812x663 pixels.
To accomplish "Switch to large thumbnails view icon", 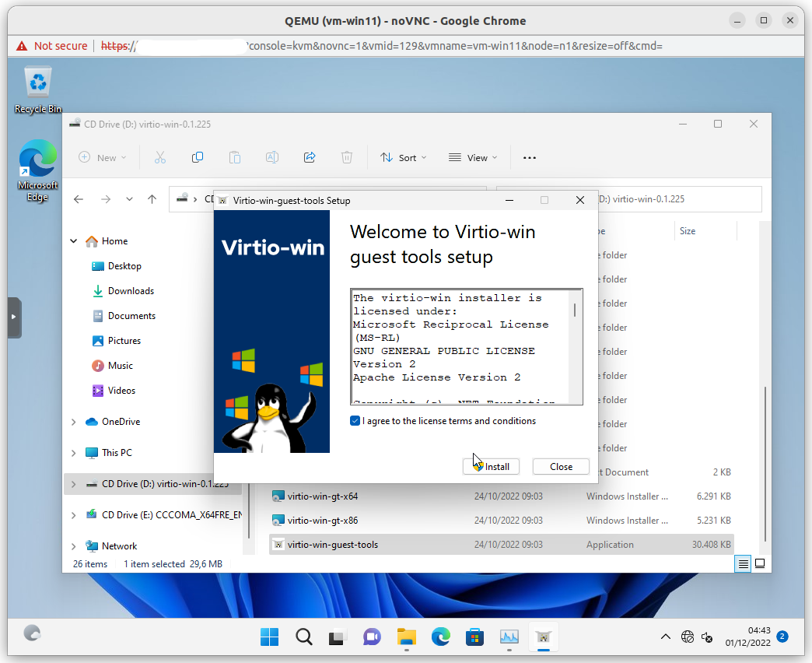I will (760, 563).
